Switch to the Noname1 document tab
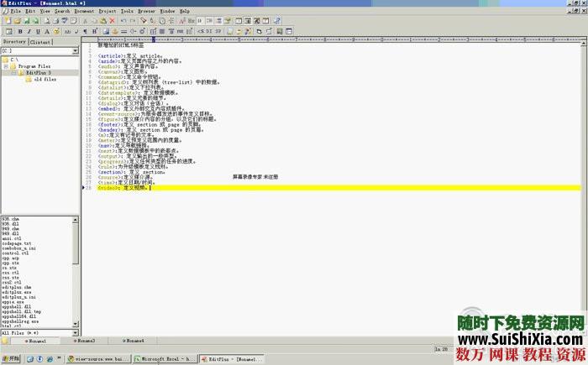The image size is (588, 365). tap(35, 341)
